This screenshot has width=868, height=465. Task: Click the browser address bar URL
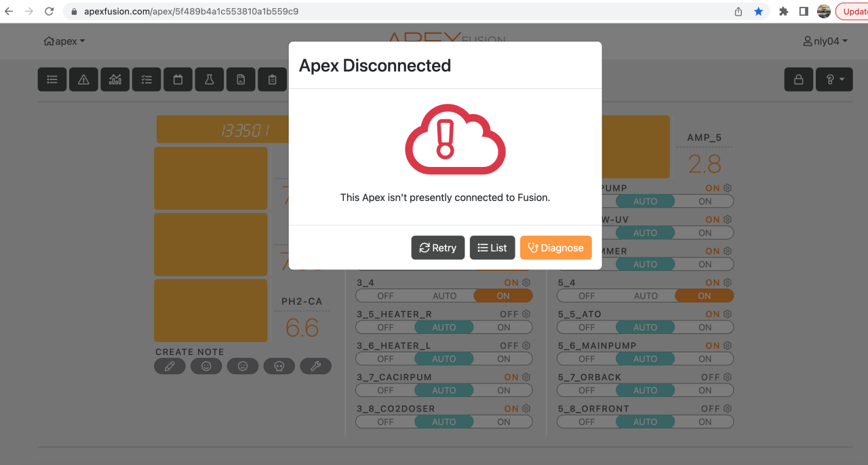pos(191,12)
